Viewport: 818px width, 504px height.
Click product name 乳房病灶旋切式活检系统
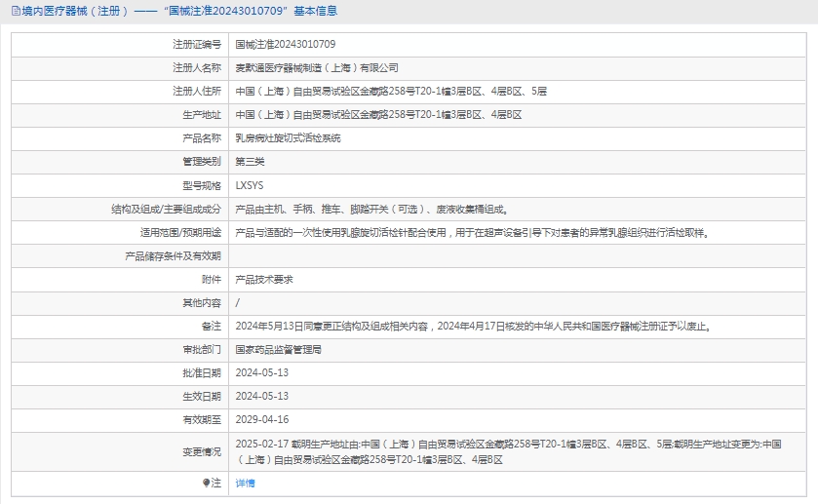(x=288, y=138)
